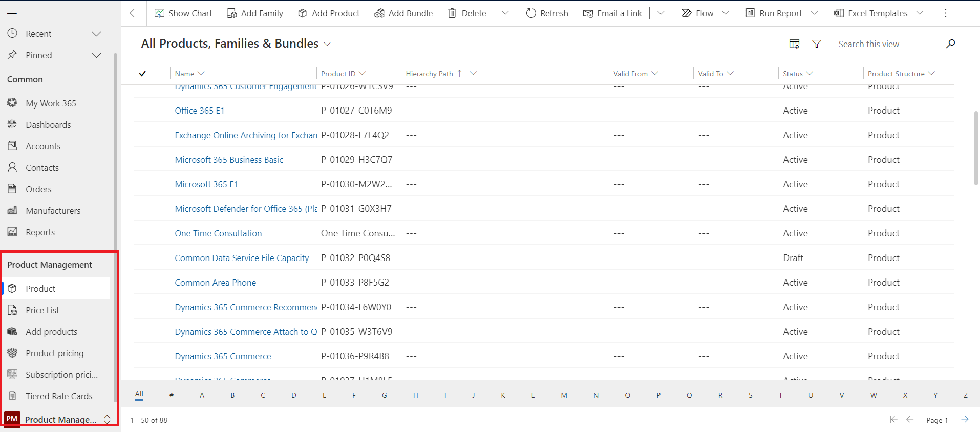980x432 pixels.
Task: Go back using the back arrow
Action: (134, 13)
